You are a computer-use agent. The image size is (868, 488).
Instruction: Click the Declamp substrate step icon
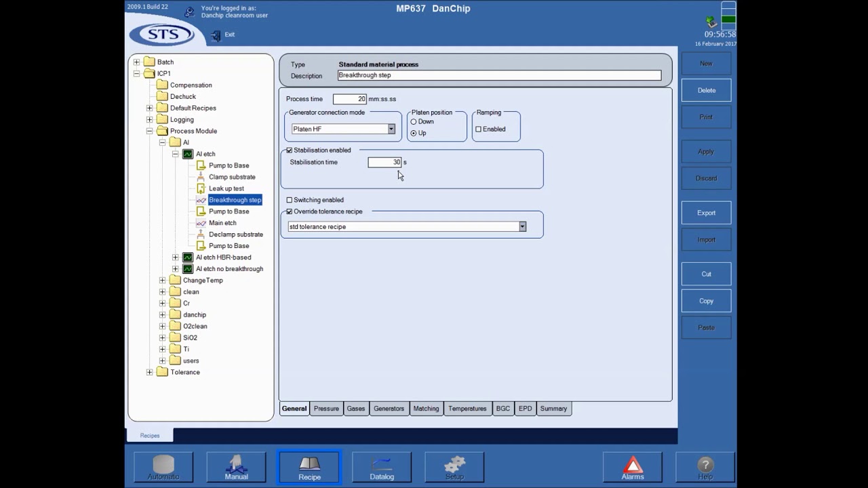pyautogui.click(x=201, y=235)
